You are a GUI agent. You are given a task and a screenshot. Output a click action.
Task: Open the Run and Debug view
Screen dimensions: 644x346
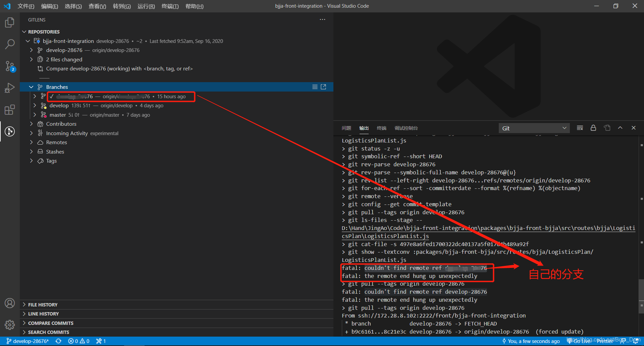(10, 88)
